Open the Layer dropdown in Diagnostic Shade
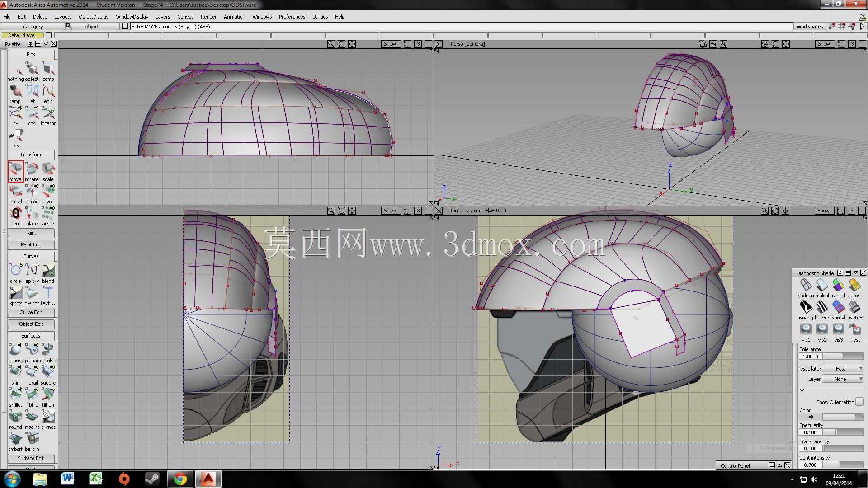This screenshot has height=488, width=868. click(x=843, y=379)
